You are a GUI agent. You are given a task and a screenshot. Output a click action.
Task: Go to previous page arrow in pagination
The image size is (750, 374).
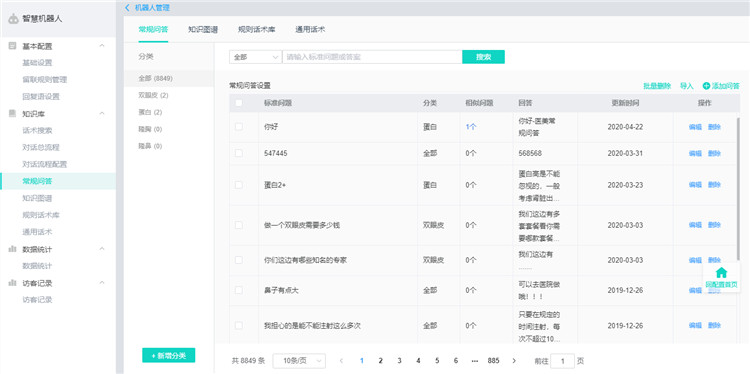(x=341, y=361)
